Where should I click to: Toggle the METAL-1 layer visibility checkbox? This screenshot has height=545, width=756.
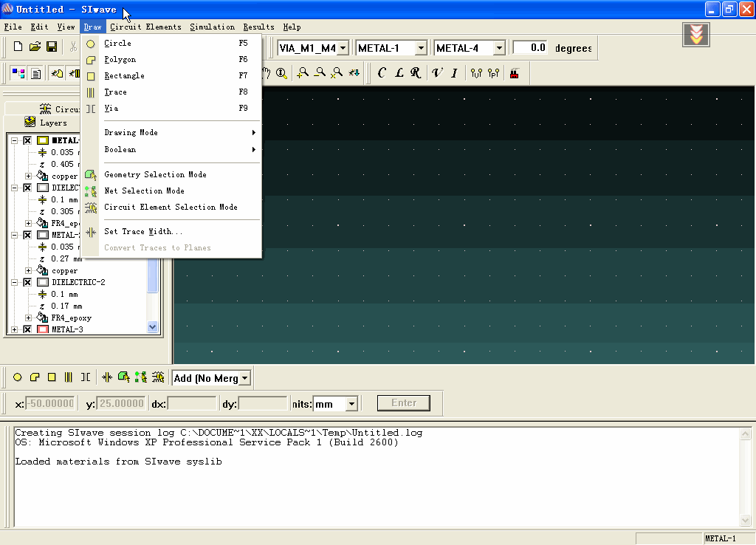pos(27,140)
